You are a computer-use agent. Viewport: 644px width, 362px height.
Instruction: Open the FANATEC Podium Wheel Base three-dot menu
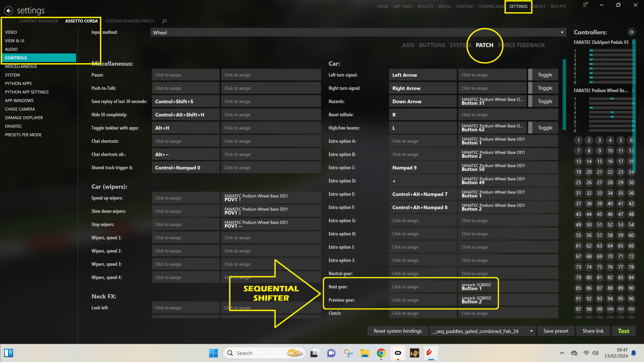[633, 90]
